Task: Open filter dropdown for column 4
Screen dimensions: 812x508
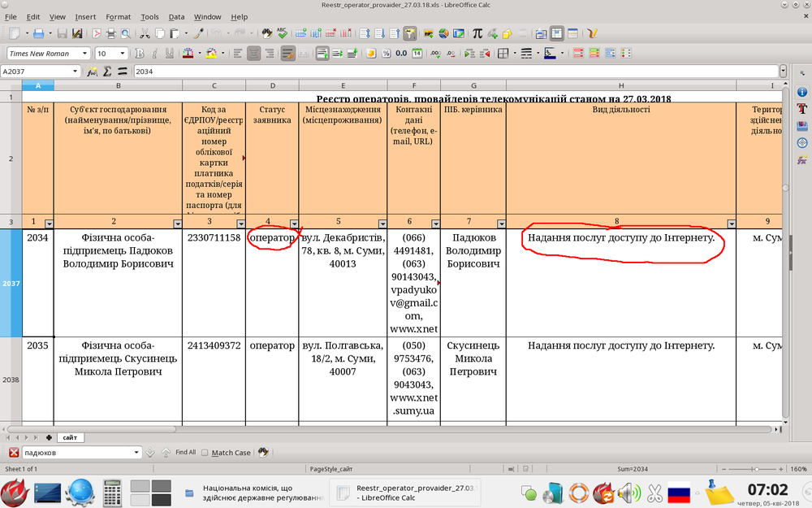Action: pos(294,223)
